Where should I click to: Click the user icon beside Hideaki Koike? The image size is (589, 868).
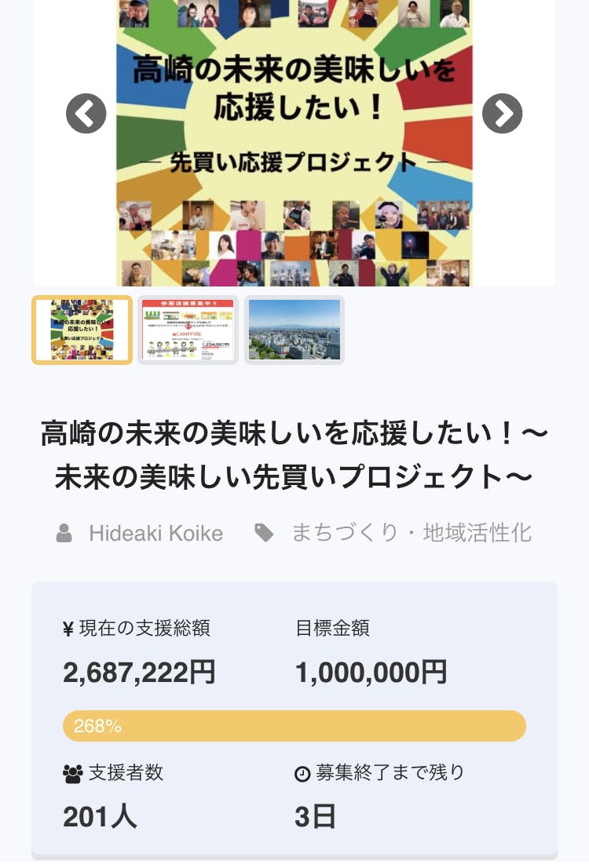point(64,534)
